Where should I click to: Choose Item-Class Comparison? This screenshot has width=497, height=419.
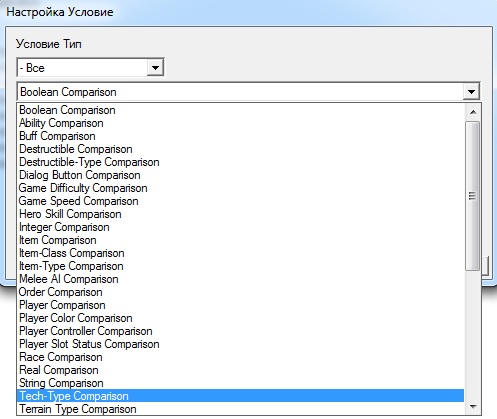[x=240, y=253]
